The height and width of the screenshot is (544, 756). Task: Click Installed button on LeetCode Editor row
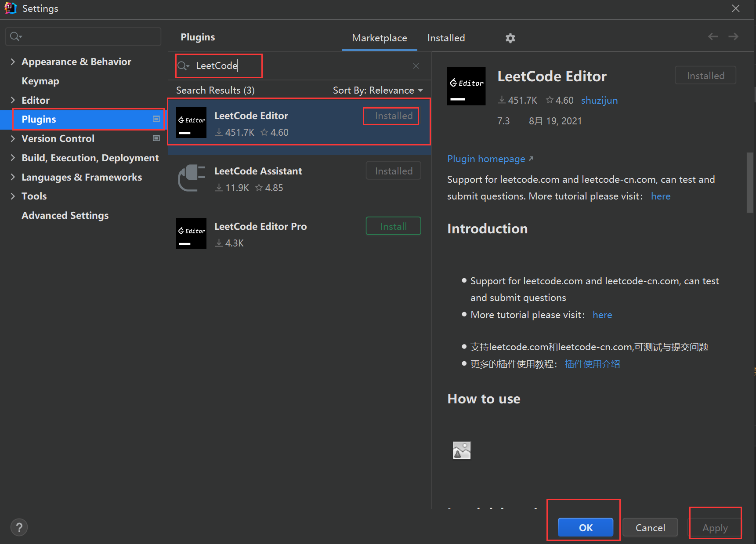[x=393, y=116]
